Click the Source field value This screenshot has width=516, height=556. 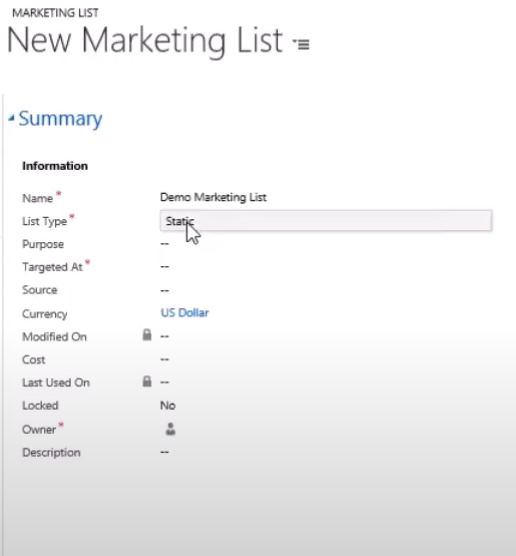[165, 290]
